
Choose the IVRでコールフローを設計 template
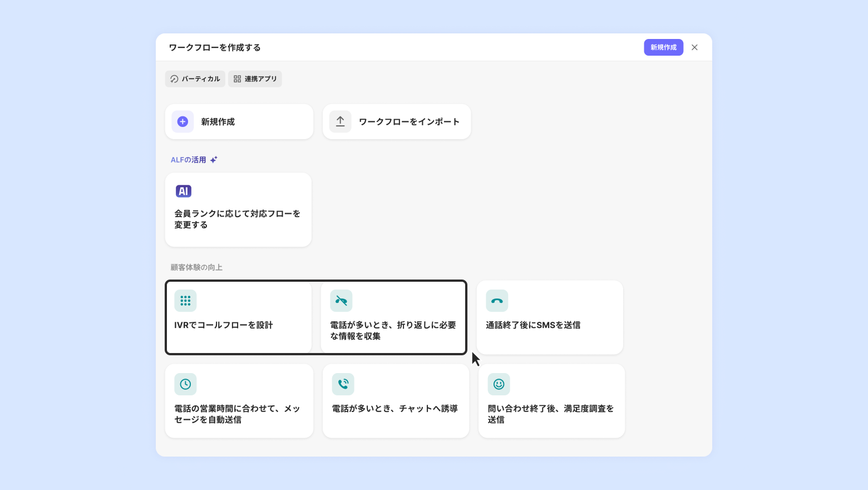pyautogui.click(x=238, y=325)
